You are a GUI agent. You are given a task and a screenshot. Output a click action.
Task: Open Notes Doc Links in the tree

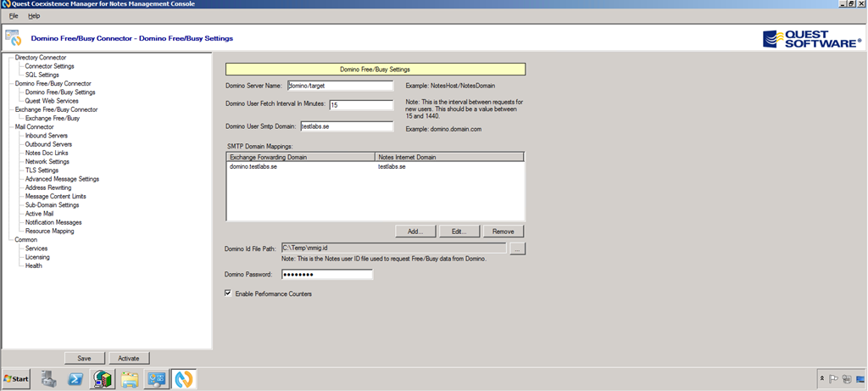[x=47, y=153]
